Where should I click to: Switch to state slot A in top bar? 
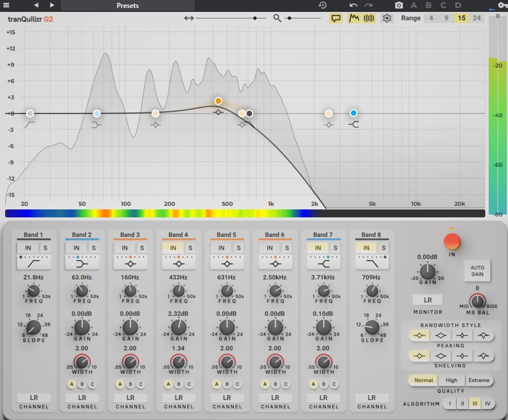click(414, 5)
